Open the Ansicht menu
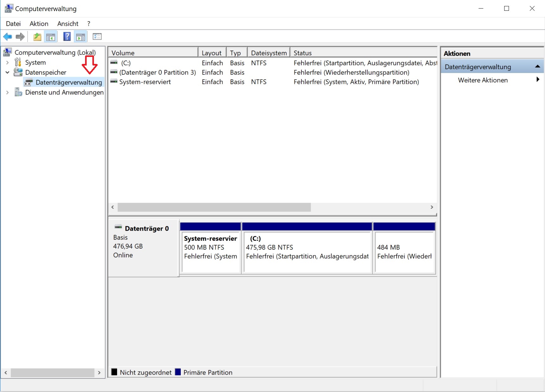This screenshot has height=392, width=545. (68, 24)
